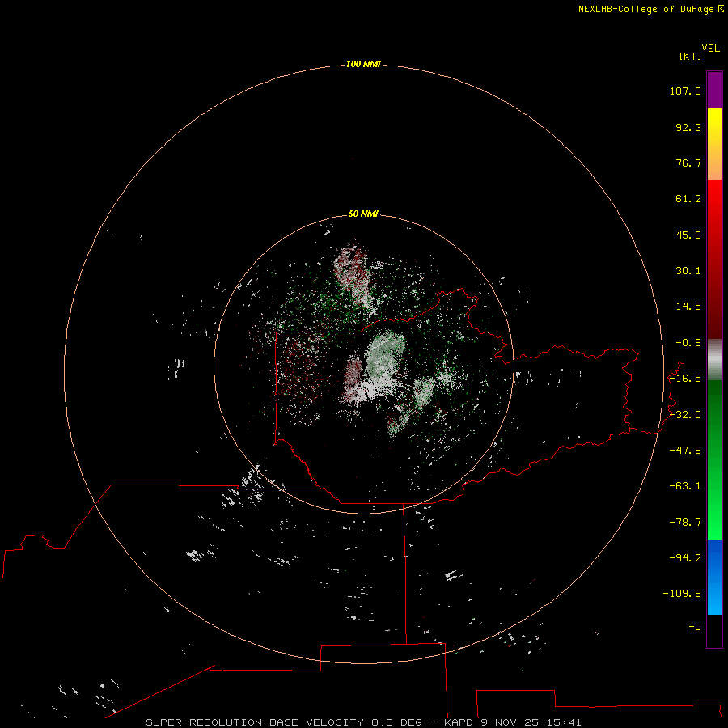
Task: Click the yellow-orange segment of the color bar
Action: pyautogui.click(x=714, y=144)
